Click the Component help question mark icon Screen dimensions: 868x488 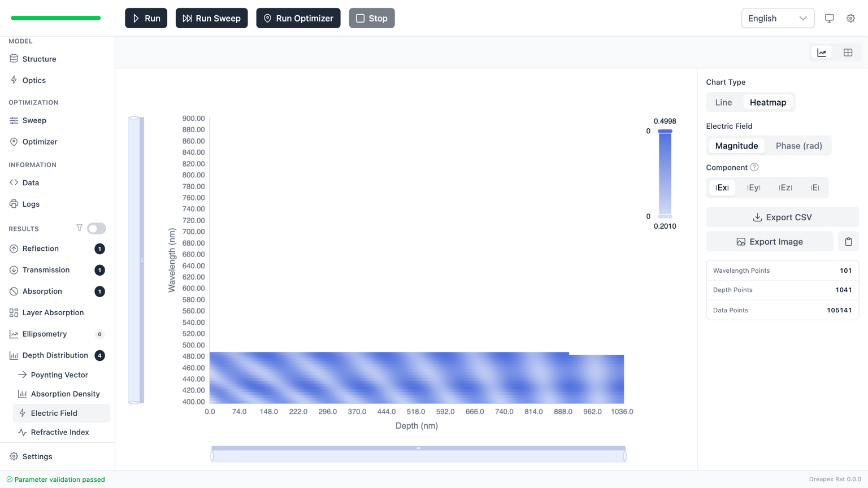pyautogui.click(x=754, y=167)
